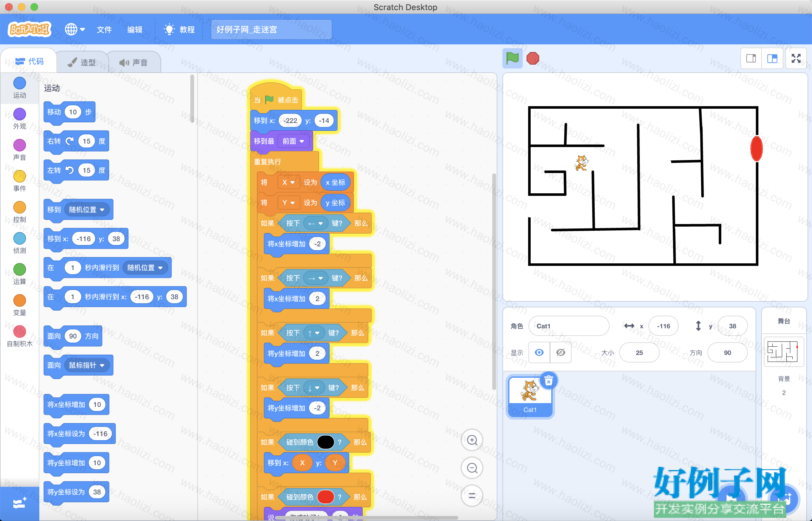Image resolution: width=812 pixels, height=521 pixels.
Task: Select the 外观 block category
Action: tap(19, 119)
